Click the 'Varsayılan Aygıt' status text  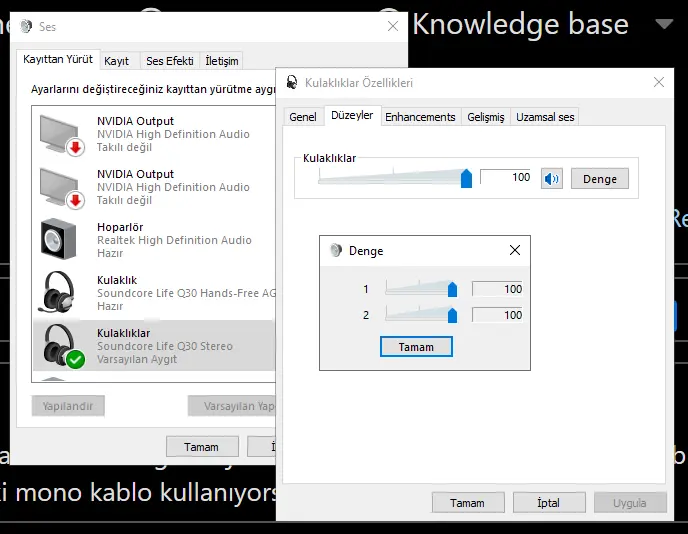pos(137,359)
